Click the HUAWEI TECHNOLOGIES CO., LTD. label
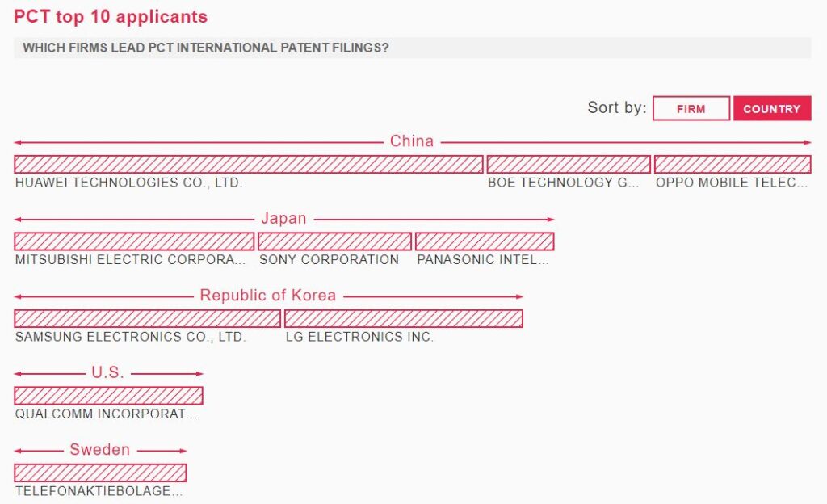Screen dimensions: 827x504 (128, 183)
